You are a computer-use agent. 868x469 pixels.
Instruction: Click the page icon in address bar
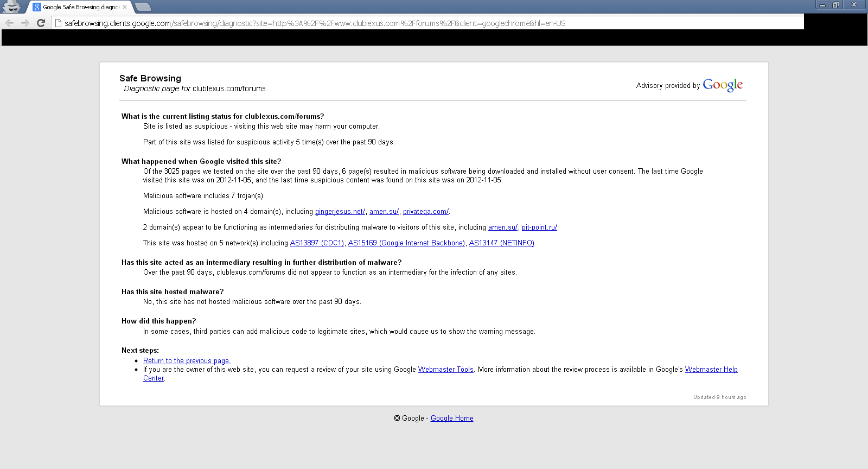pyautogui.click(x=58, y=23)
